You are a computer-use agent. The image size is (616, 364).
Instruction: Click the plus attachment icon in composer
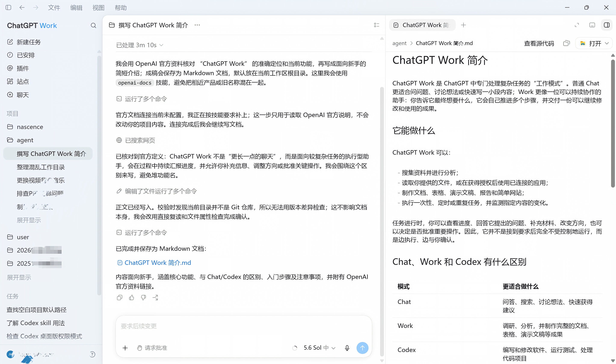pyautogui.click(x=125, y=348)
